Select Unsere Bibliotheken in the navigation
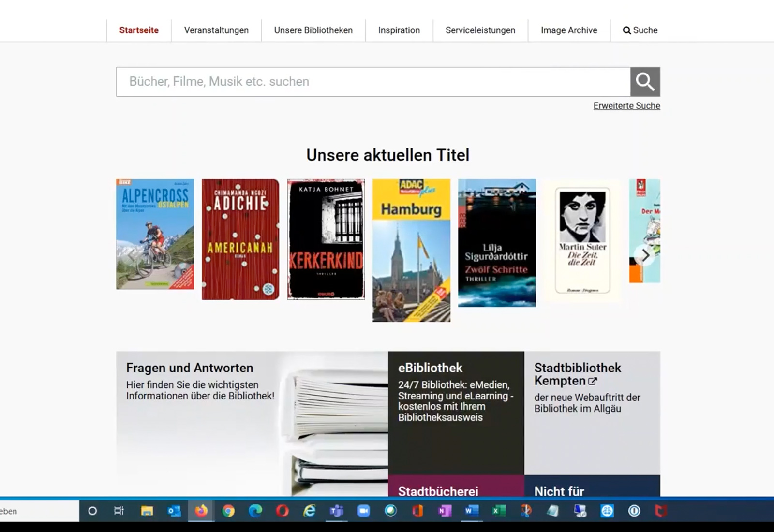 coord(313,30)
